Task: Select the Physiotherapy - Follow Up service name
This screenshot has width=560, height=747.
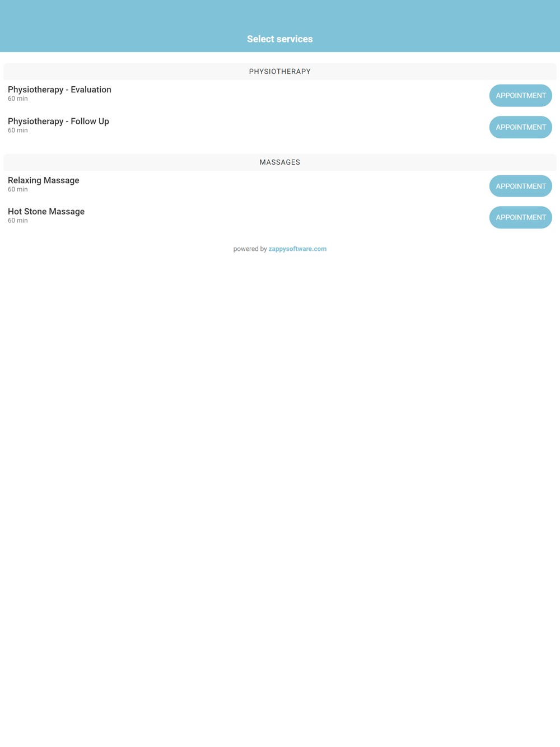Action: point(58,122)
